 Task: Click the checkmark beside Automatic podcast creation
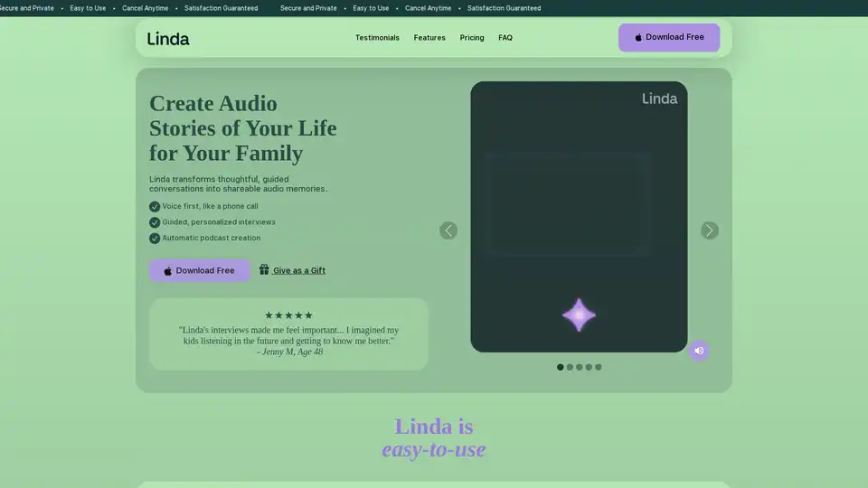[155, 239]
